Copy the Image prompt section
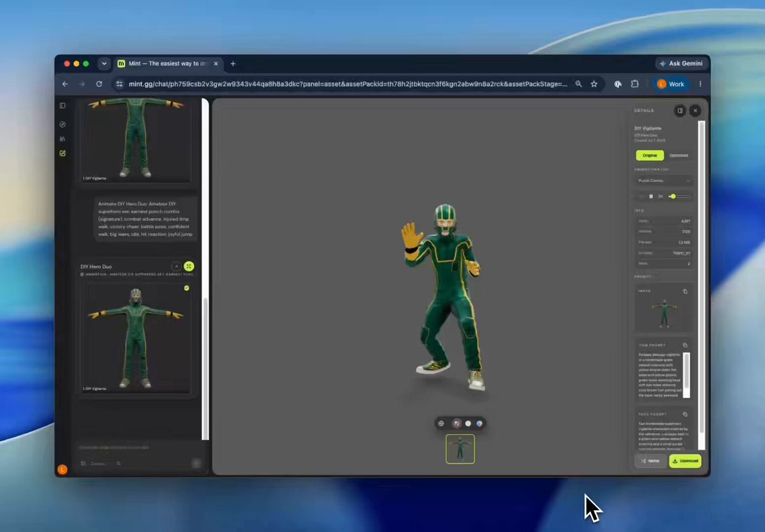The width and height of the screenshot is (765, 532). pyautogui.click(x=685, y=291)
